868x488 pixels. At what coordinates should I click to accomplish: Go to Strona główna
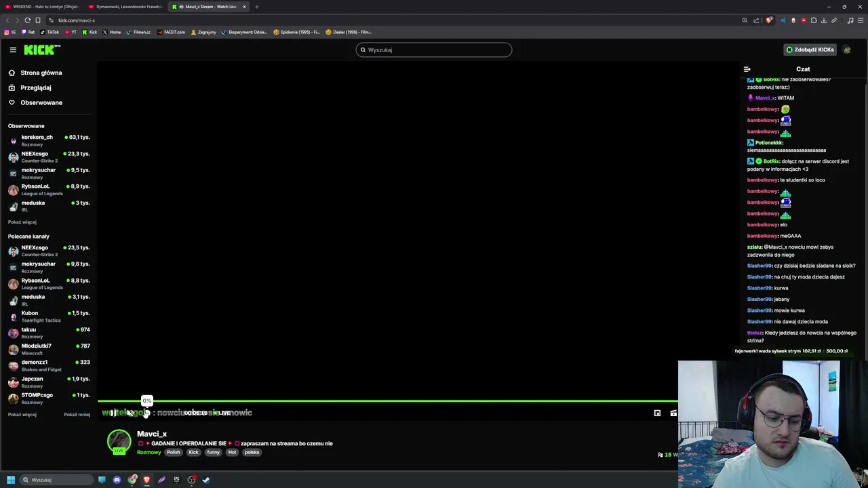35,73
